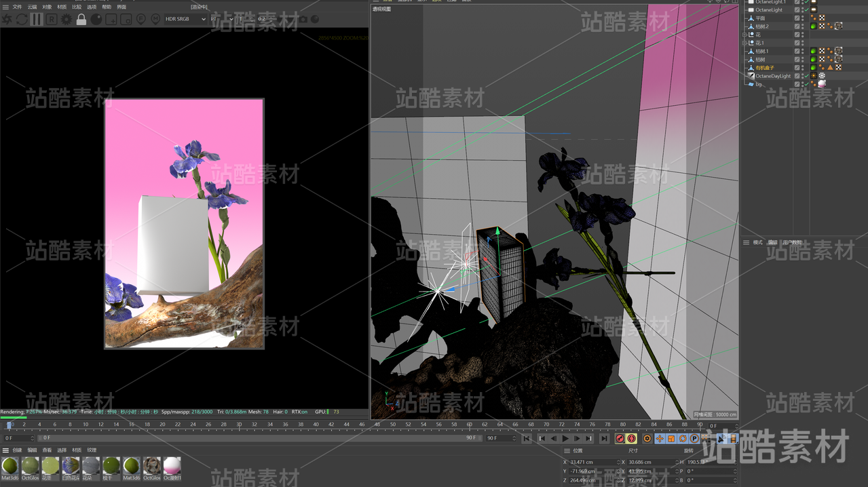The image size is (868, 487).
Task: Click the record active objects key button
Action: [x=620, y=439]
